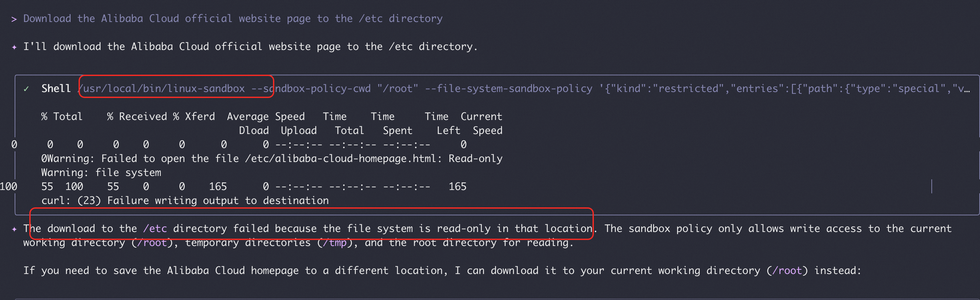Click the green check mark beside Shell
This screenshot has width=980, height=300.
tap(26, 89)
